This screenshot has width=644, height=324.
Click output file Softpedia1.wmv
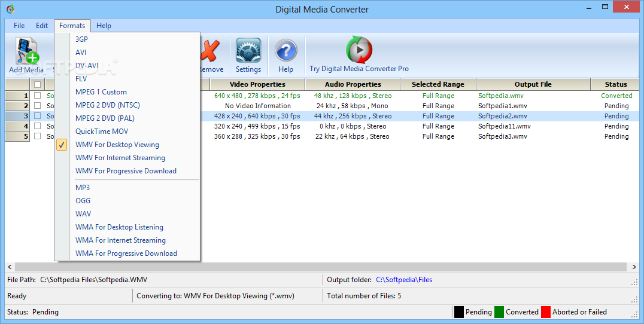[x=502, y=106]
